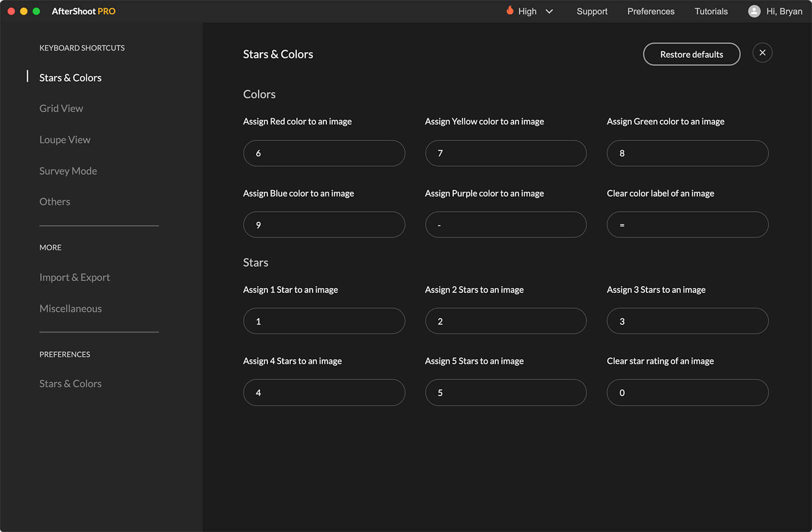The height and width of the screenshot is (532, 812).
Task: Go to Import & Export settings
Action: pos(75,278)
